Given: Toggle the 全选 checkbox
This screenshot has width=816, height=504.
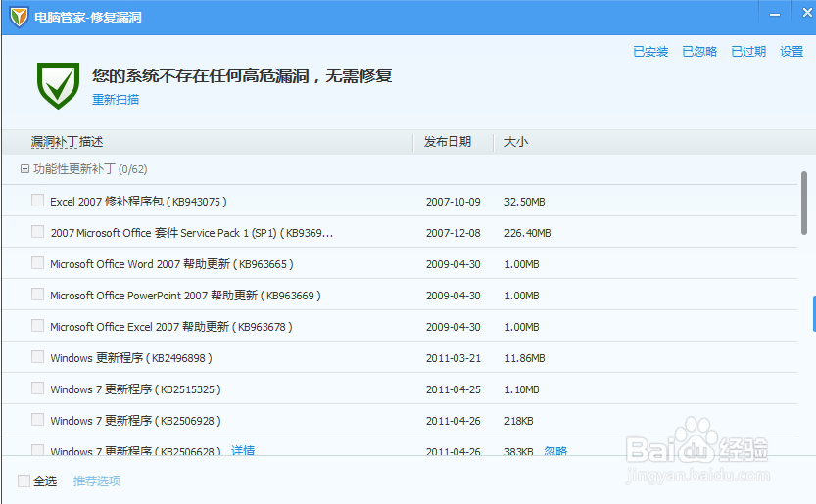Looking at the screenshot, I should [x=24, y=481].
